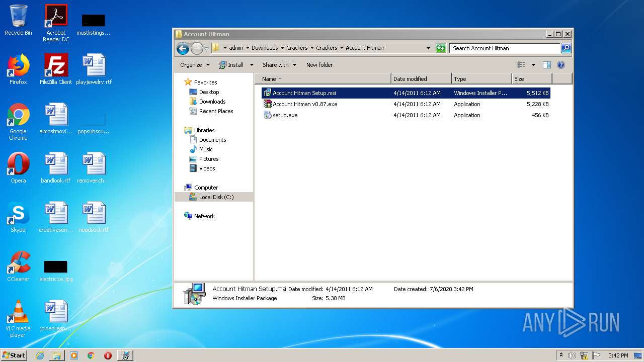Image resolution: width=644 pixels, height=362 pixels.
Task: Open VLC media player shortcut
Action: click(18, 319)
